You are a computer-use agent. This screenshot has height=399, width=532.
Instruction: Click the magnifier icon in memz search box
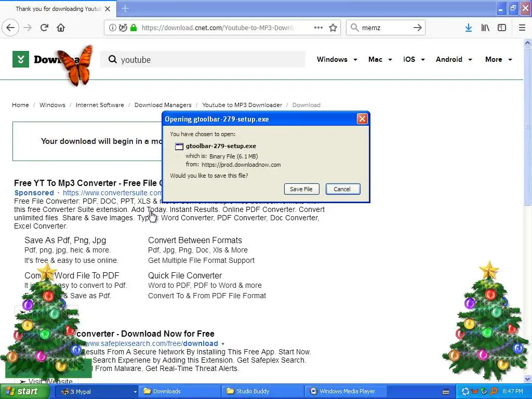click(354, 28)
